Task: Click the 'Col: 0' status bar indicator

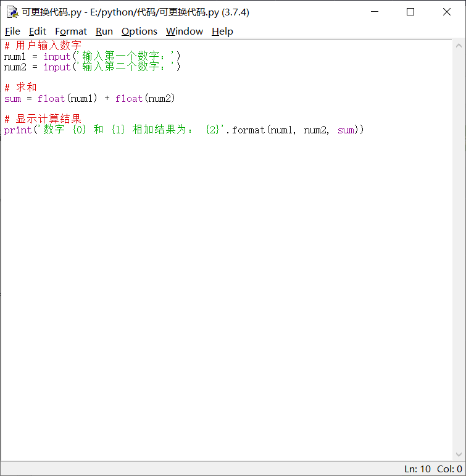Action: pyautogui.click(x=449, y=469)
